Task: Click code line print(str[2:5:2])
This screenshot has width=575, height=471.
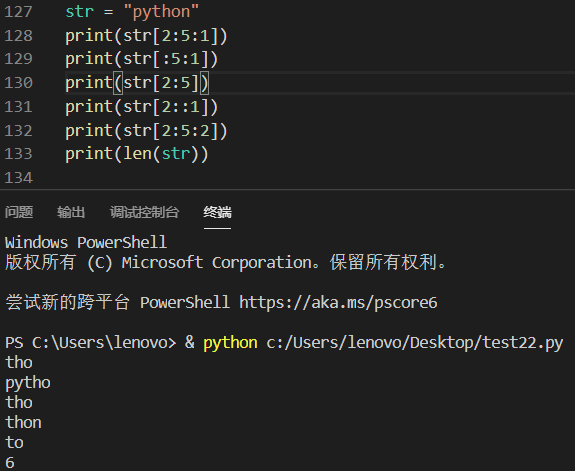Action: click(147, 131)
